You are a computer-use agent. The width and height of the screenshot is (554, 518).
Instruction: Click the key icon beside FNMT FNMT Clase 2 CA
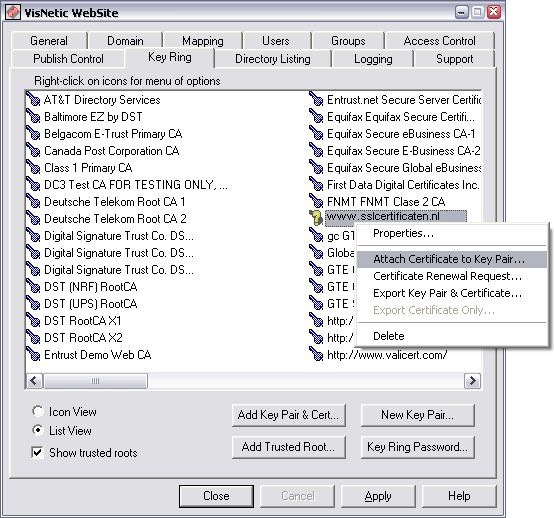click(x=316, y=201)
